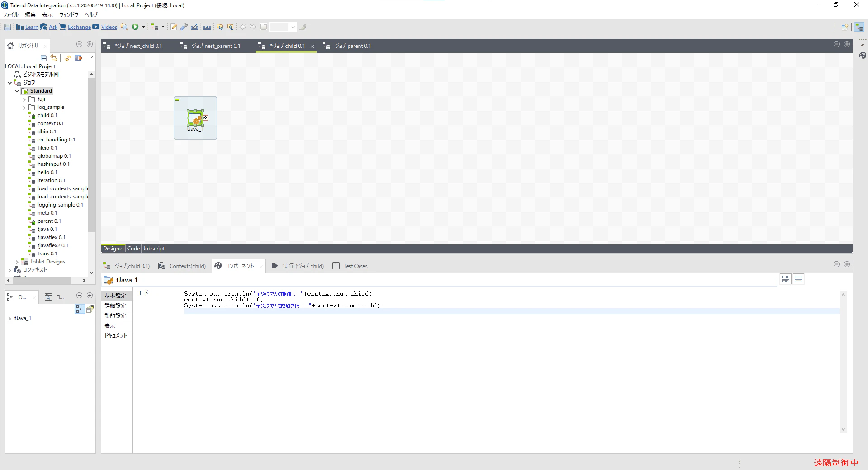Switch to the ジョブ nest_parent 0.1 tab
This screenshot has width=868, height=470.
tap(210, 46)
